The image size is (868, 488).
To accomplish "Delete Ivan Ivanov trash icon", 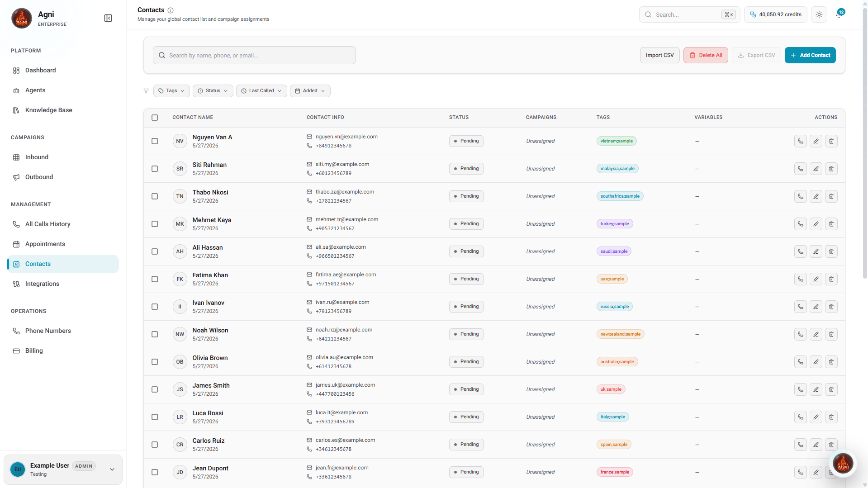I will coord(831,307).
